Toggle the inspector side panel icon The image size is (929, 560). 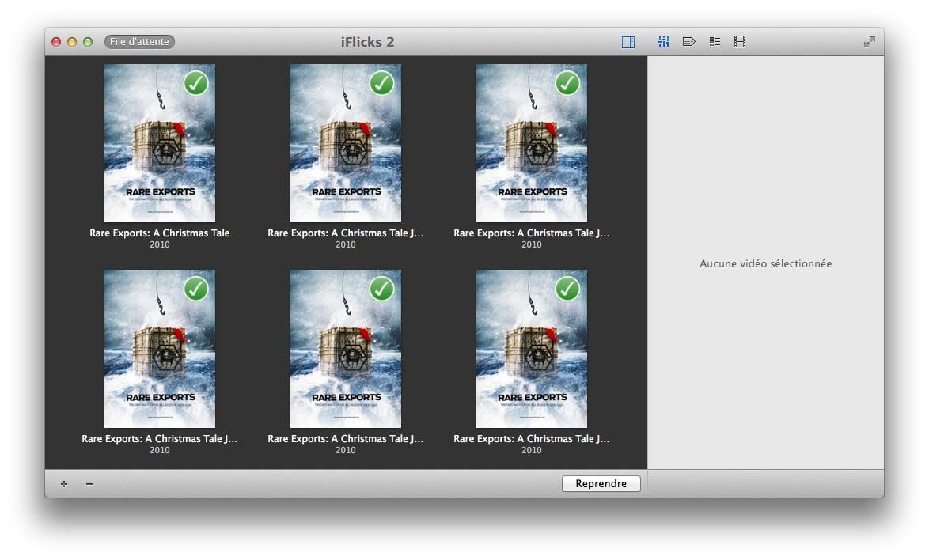click(628, 42)
